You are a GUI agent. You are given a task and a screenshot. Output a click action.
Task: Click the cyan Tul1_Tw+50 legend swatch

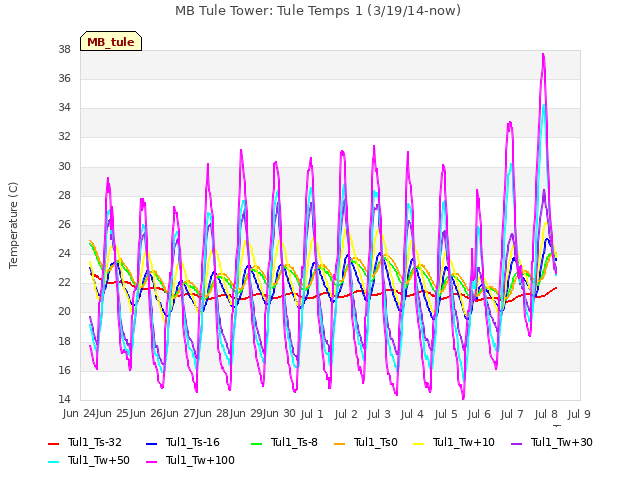[53, 461]
